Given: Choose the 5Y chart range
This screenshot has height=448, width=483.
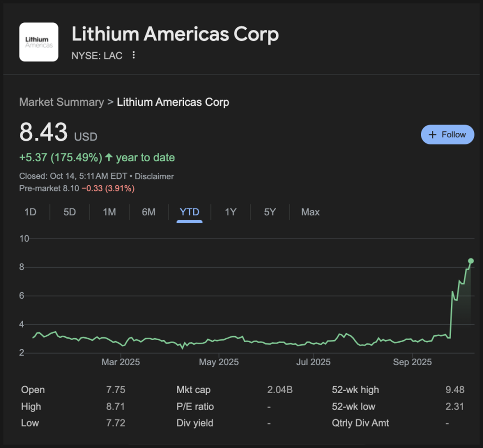Looking at the screenshot, I should pyautogui.click(x=269, y=212).
